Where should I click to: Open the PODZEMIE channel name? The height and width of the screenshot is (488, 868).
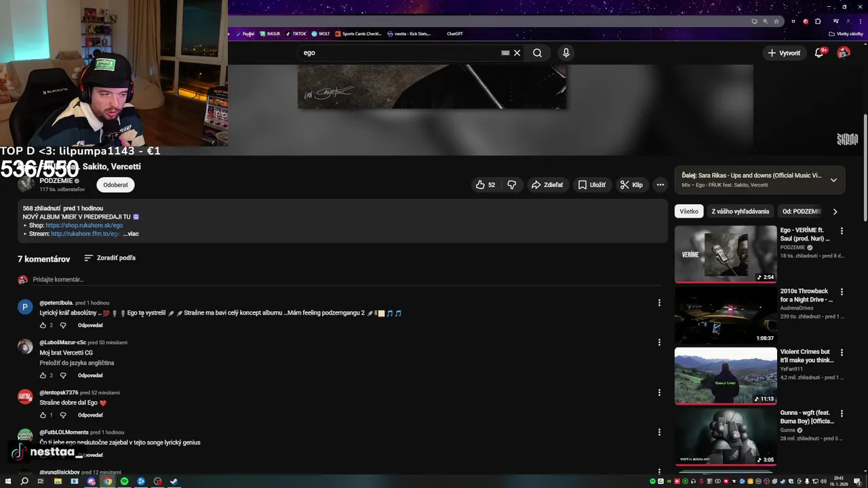56,181
